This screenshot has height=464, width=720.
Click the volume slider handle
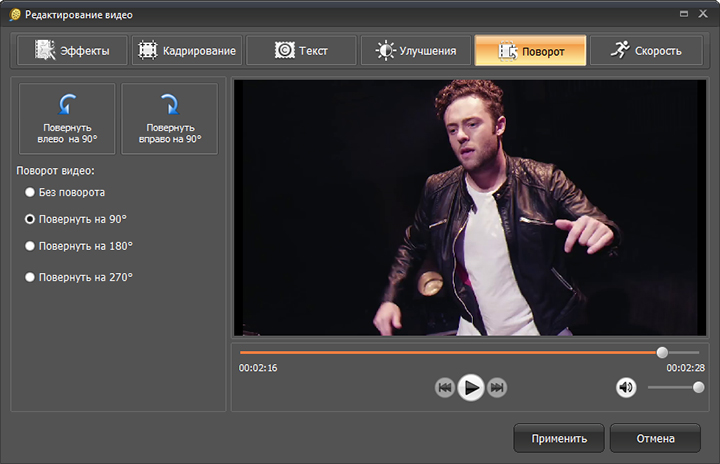click(698, 387)
